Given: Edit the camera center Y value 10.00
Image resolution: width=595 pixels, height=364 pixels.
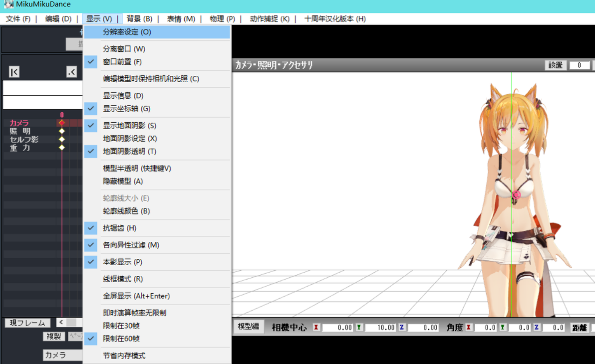Looking at the screenshot, I should coord(380,327).
